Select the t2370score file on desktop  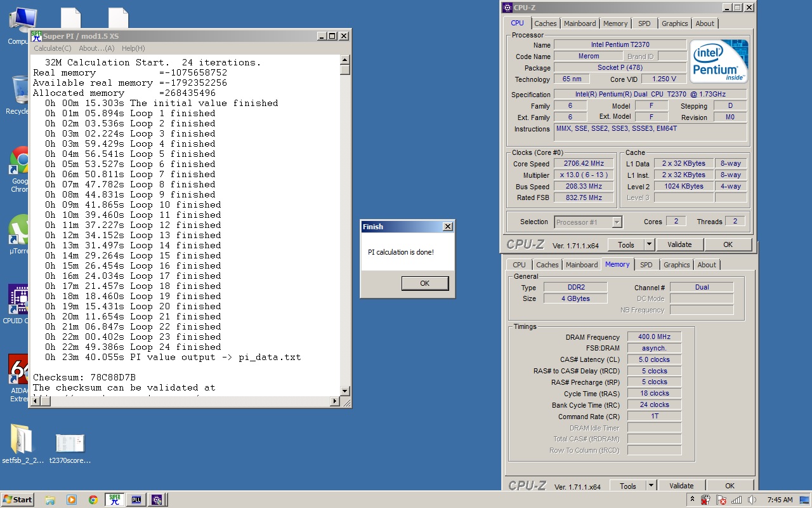coord(70,448)
